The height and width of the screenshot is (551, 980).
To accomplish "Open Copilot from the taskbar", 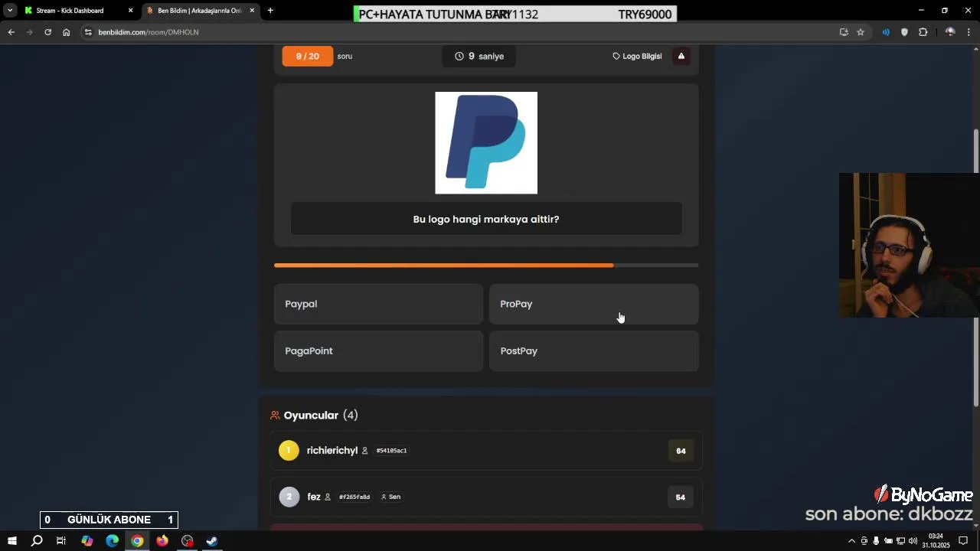I will 87,541.
